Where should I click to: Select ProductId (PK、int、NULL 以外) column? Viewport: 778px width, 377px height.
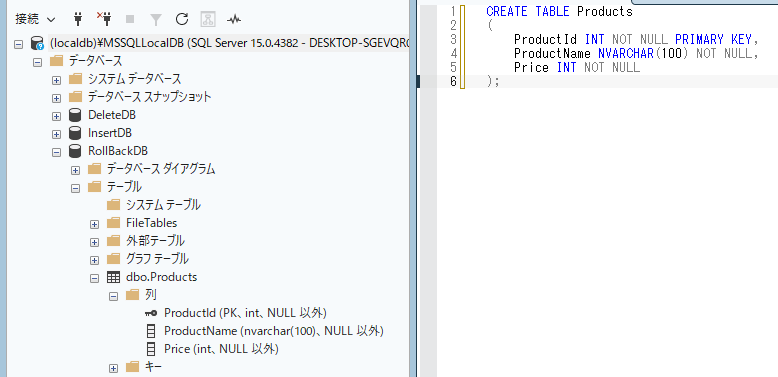click(x=245, y=313)
